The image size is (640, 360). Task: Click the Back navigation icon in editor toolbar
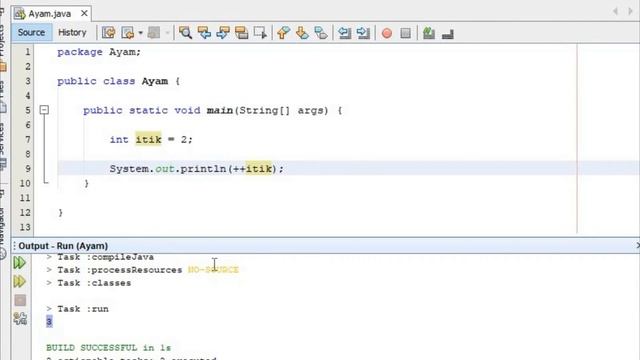point(128,33)
